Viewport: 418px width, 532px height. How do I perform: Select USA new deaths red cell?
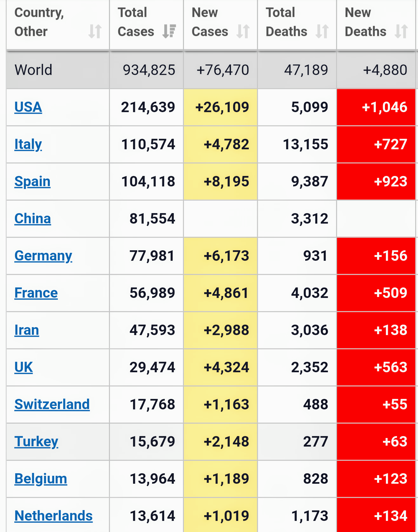376,107
